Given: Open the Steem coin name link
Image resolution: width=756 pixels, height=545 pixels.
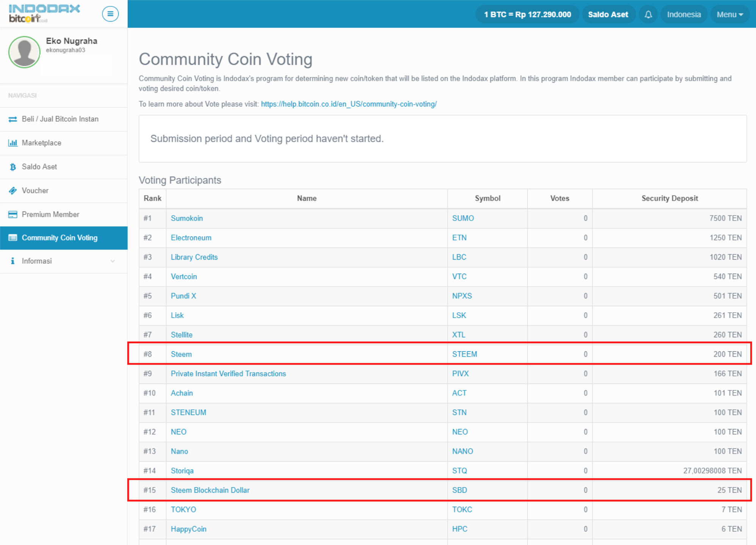Looking at the screenshot, I should 181,354.
